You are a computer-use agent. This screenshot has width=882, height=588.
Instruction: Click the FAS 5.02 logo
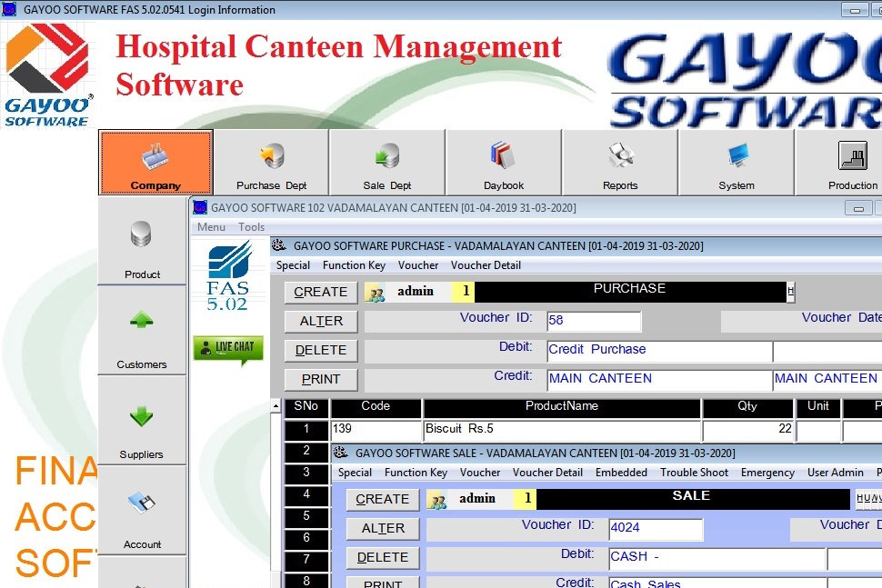click(x=228, y=275)
